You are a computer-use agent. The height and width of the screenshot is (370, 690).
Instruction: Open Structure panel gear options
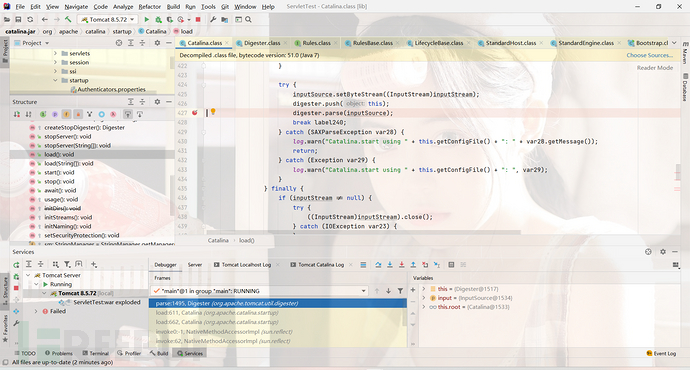pyautogui.click(x=157, y=102)
